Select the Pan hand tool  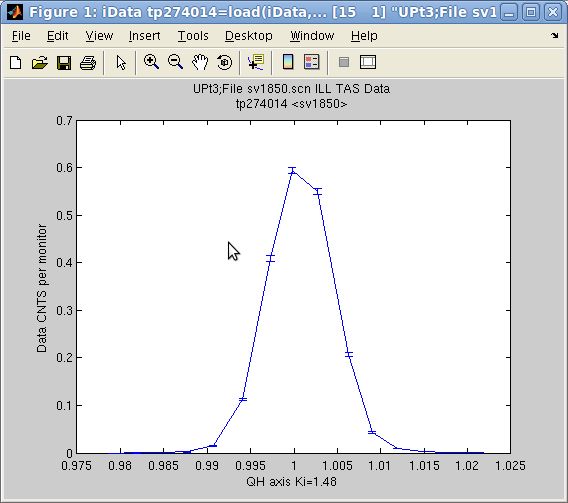coord(200,62)
